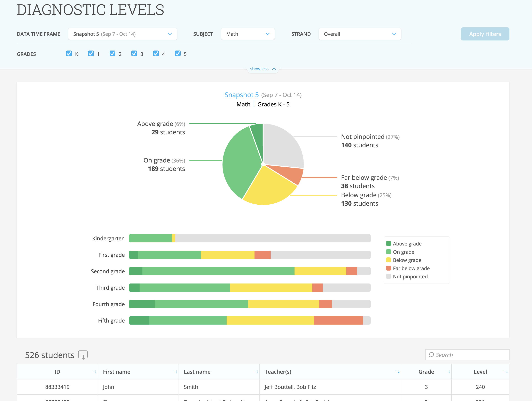Sort by the Level column icon
The image size is (532, 401).
pyautogui.click(x=505, y=371)
